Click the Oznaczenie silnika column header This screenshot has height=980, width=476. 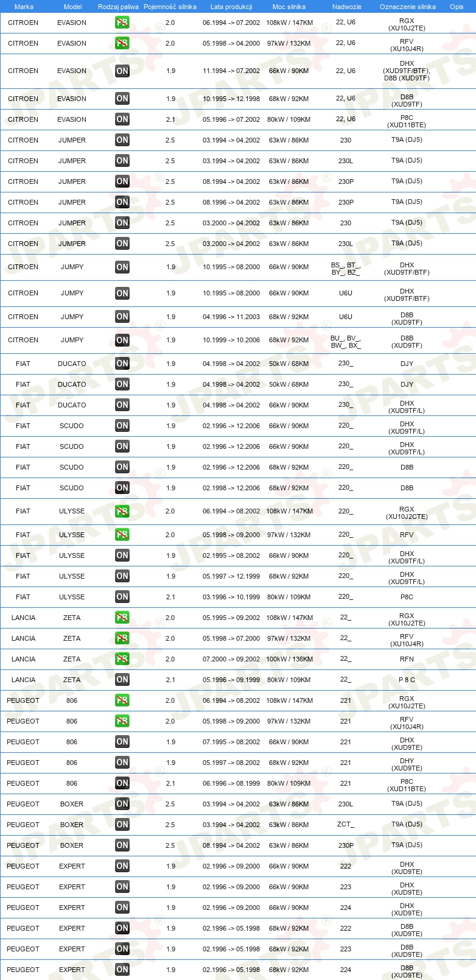coord(408,7)
